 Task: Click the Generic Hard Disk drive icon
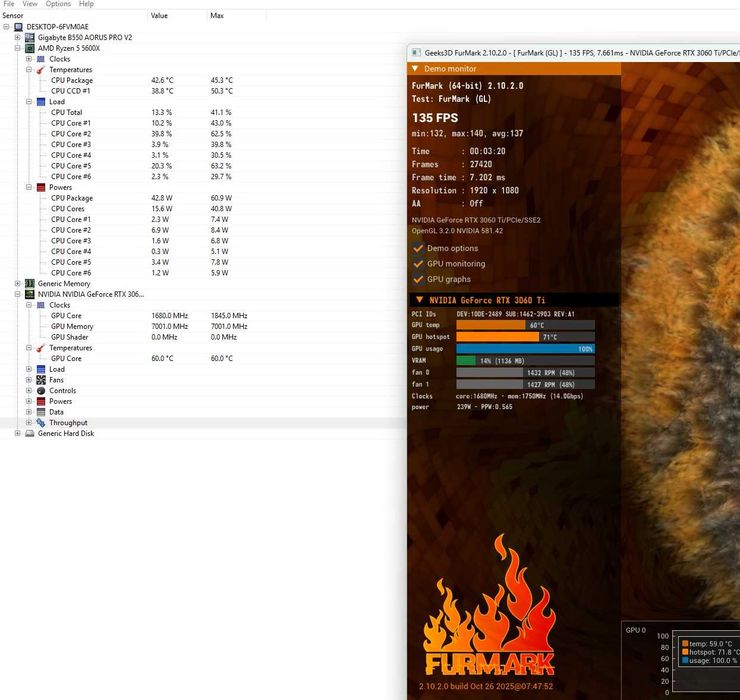click(30, 433)
